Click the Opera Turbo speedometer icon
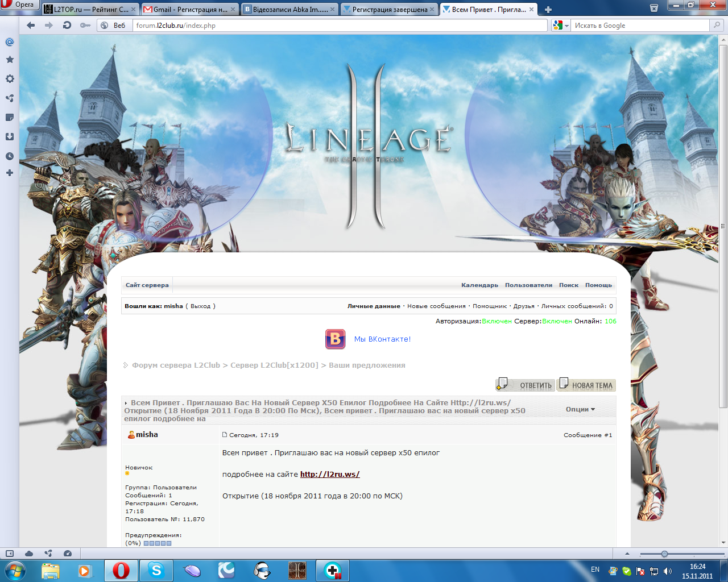Viewport: 728px width, 582px height. 68,553
